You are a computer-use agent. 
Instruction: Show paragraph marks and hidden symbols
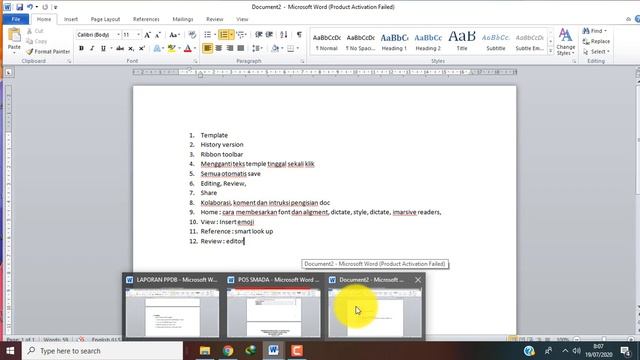pos(299,35)
